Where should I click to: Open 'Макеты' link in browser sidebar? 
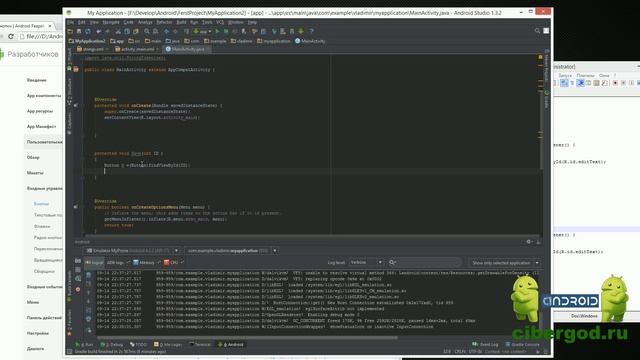35,173
